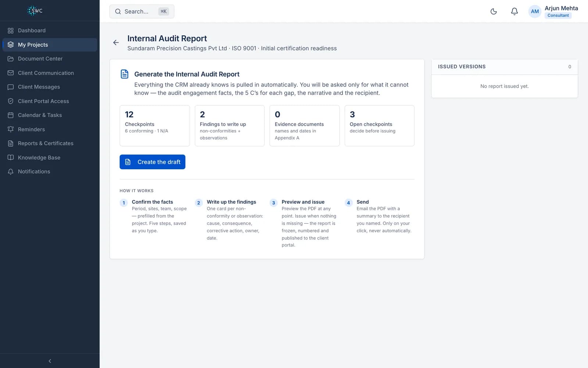Select the Findings to write up card

tap(229, 125)
